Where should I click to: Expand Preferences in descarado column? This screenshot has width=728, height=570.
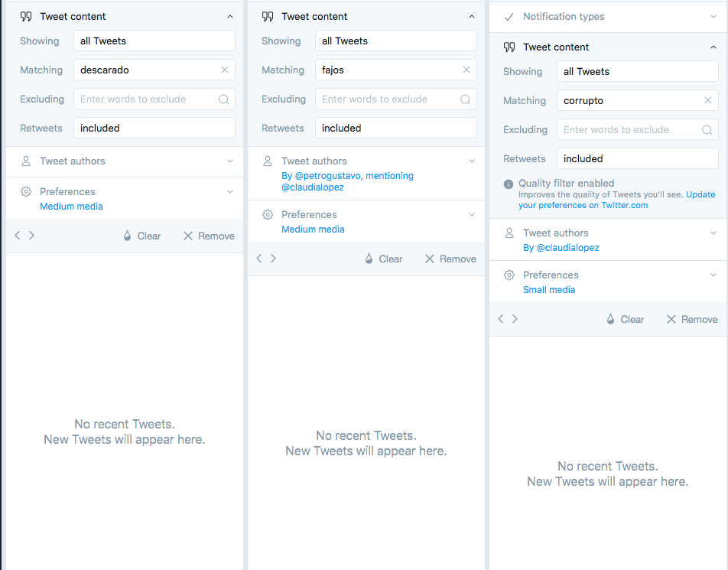pyautogui.click(x=230, y=192)
